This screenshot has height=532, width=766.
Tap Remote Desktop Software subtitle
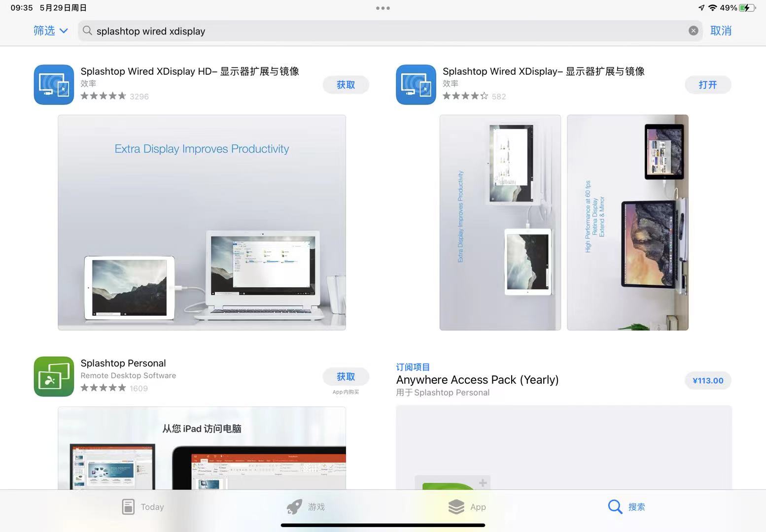128,375
